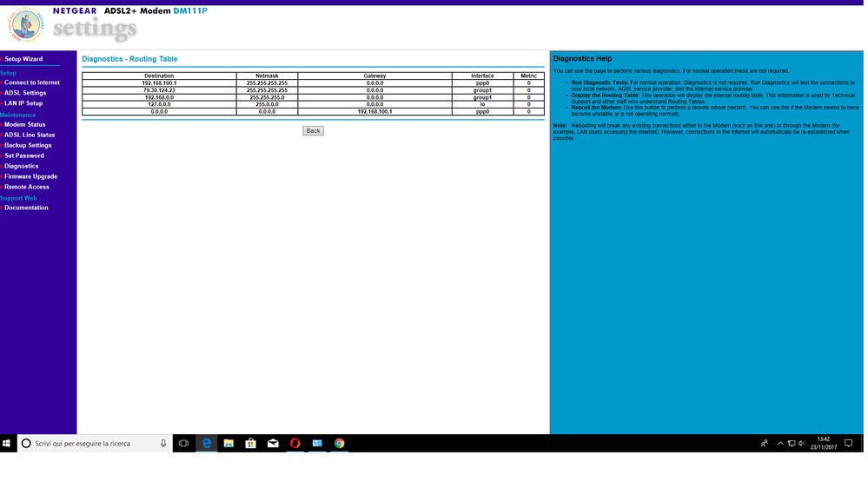The image size is (868, 488).
Task: Go to ADSL Settings
Action: tap(25, 93)
